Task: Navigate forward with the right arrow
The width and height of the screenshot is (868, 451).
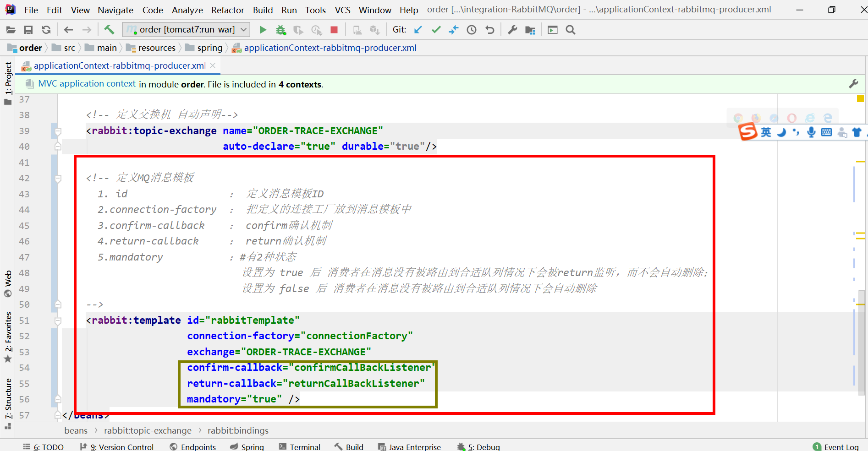Action: (x=87, y=30)
